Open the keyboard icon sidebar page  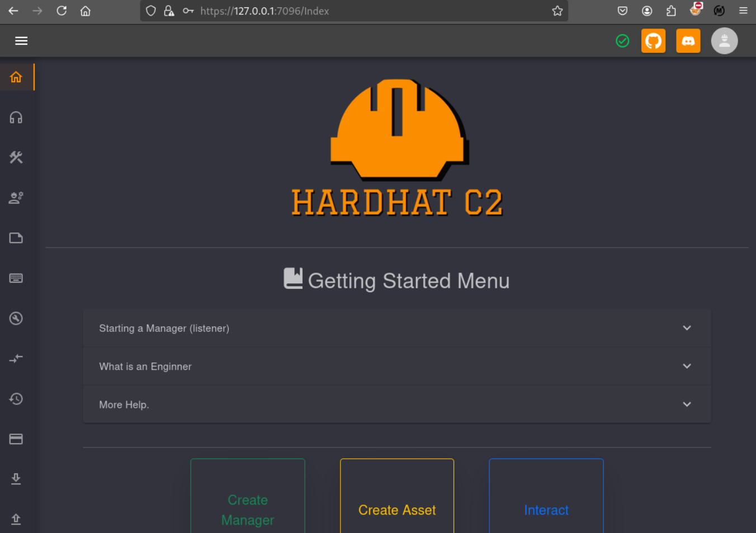16,278
